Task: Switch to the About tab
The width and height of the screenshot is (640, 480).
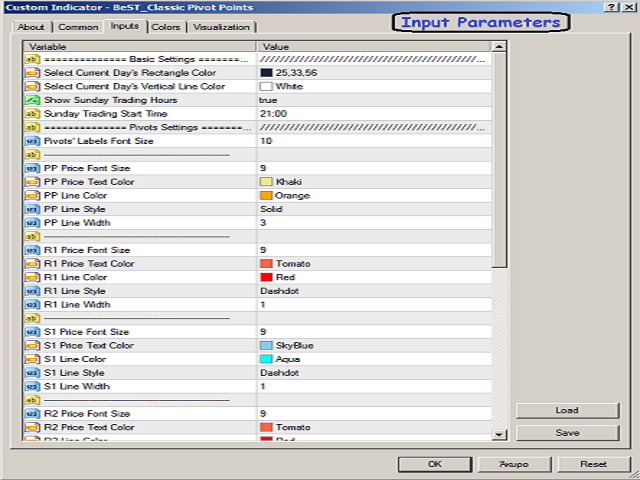Action: [31, 27]
